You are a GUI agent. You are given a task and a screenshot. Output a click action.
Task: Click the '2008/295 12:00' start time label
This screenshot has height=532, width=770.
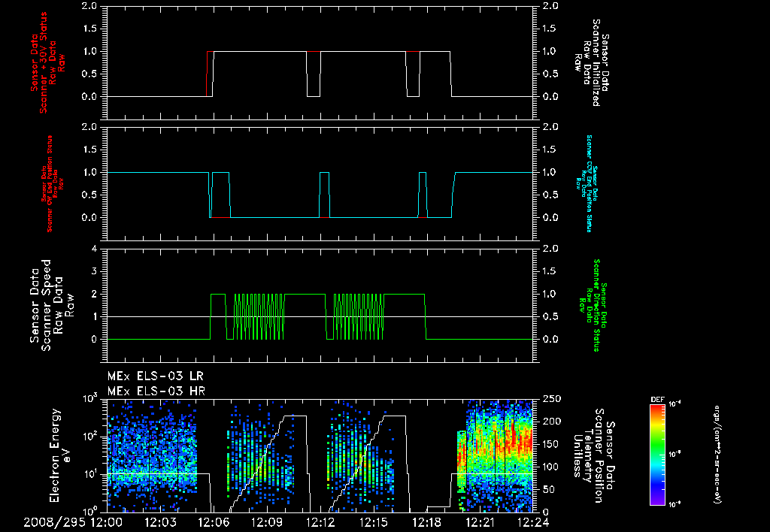pyautogui.click(x=73, y=522)
